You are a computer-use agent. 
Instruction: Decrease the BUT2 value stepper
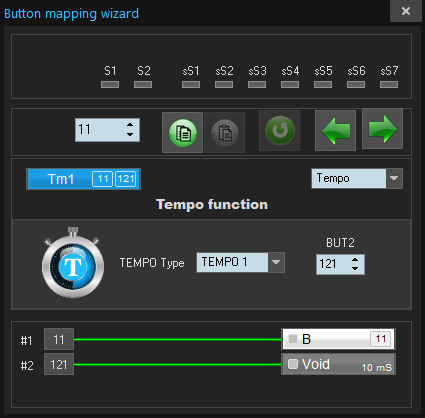click(x=355, y=268)
